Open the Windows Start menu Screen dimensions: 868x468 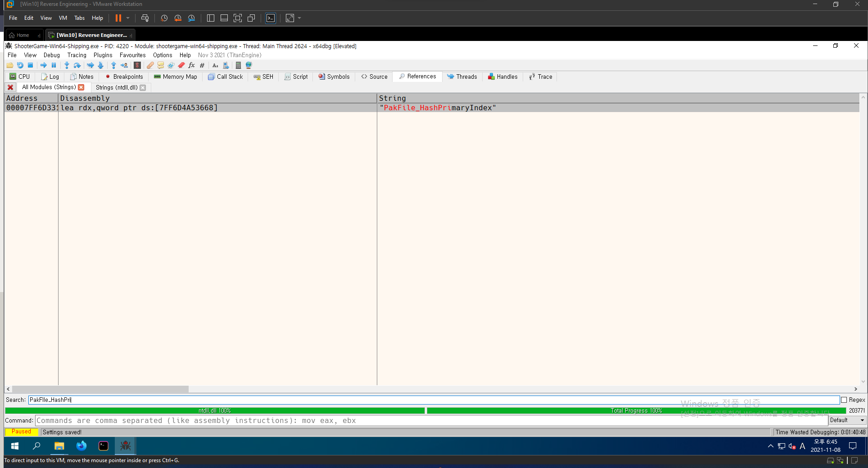coord(14,446)
